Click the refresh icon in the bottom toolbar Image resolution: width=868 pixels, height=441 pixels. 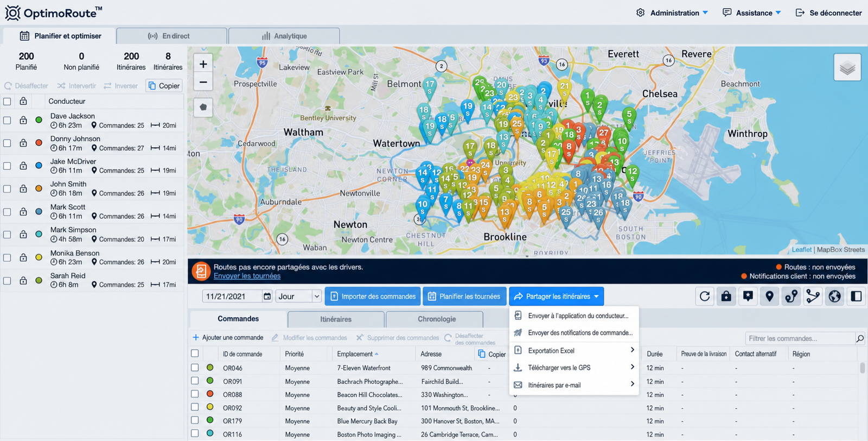click(705, 297)
